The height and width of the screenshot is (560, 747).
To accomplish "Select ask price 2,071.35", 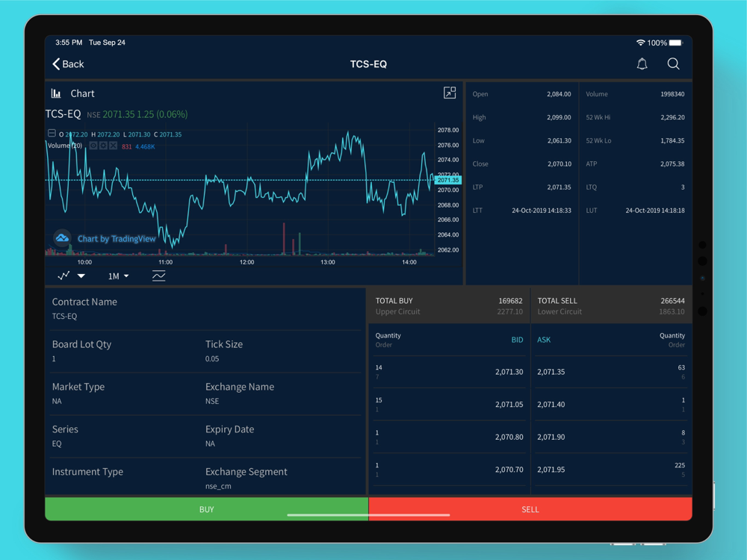I will coord(551,372).
